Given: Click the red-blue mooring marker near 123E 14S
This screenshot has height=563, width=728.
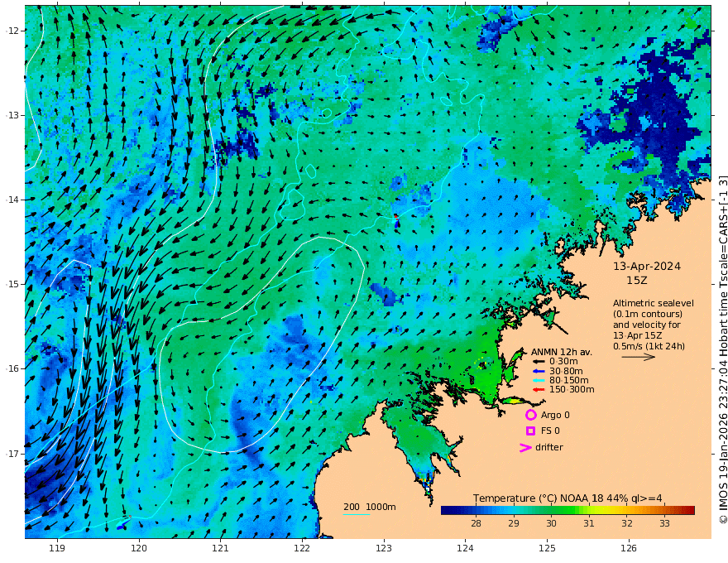Looking at the screenshot, I should (x=396, y=220).
